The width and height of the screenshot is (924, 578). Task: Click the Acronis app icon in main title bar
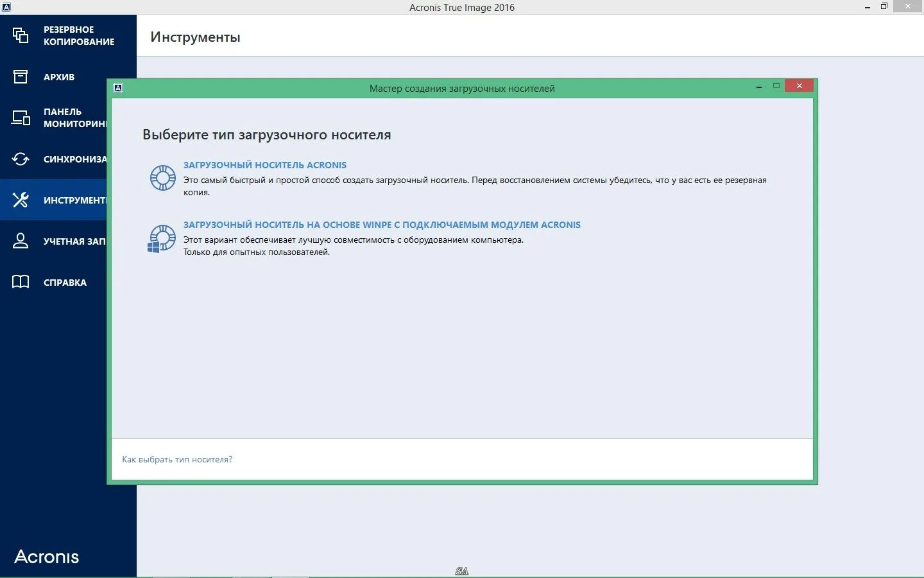pyautogui.click(x=6, y=7)
